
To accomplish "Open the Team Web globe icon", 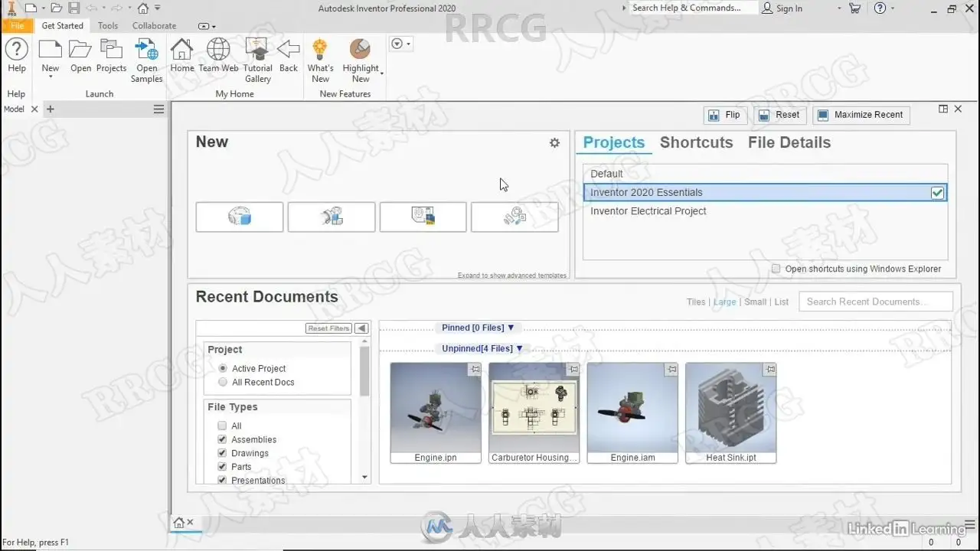I will [218, 50].
